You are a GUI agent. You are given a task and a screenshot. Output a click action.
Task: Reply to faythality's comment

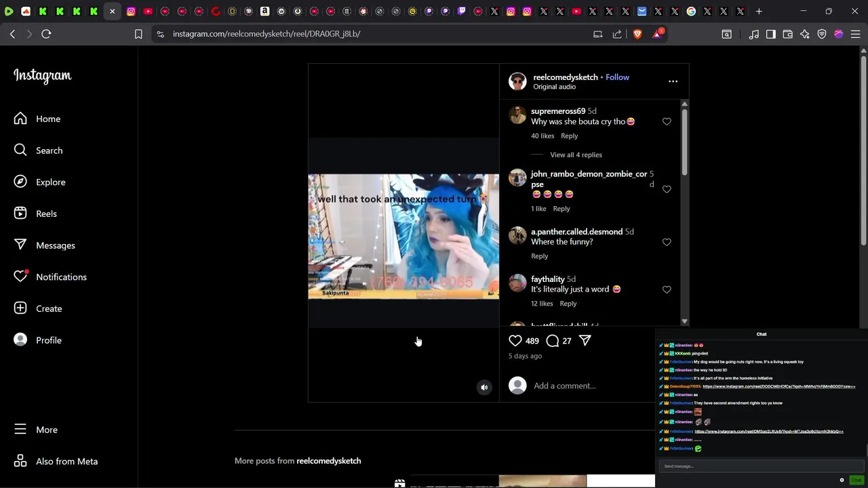[x=568, y=304]
